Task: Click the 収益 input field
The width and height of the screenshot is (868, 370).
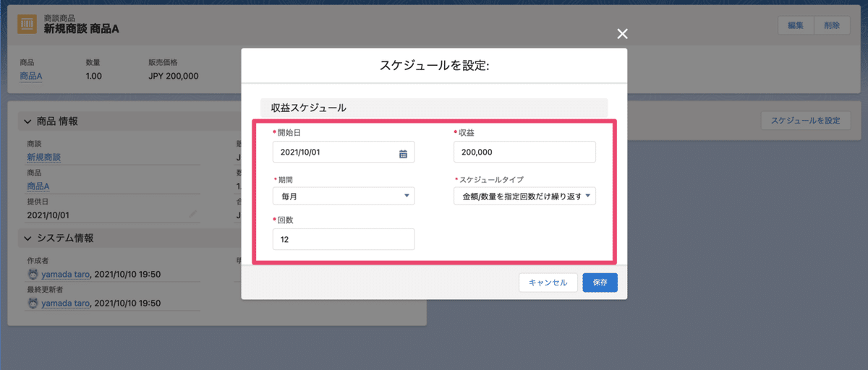Action: click(x=524, y=152)
